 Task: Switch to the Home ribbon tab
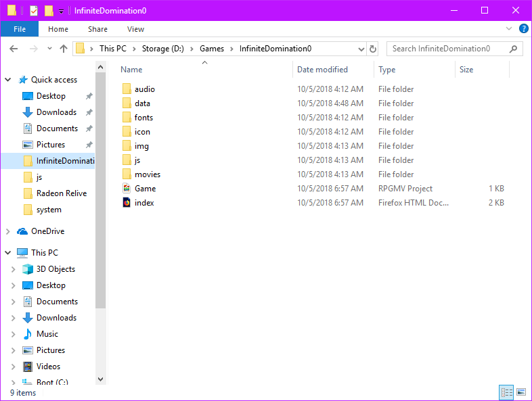58,29
